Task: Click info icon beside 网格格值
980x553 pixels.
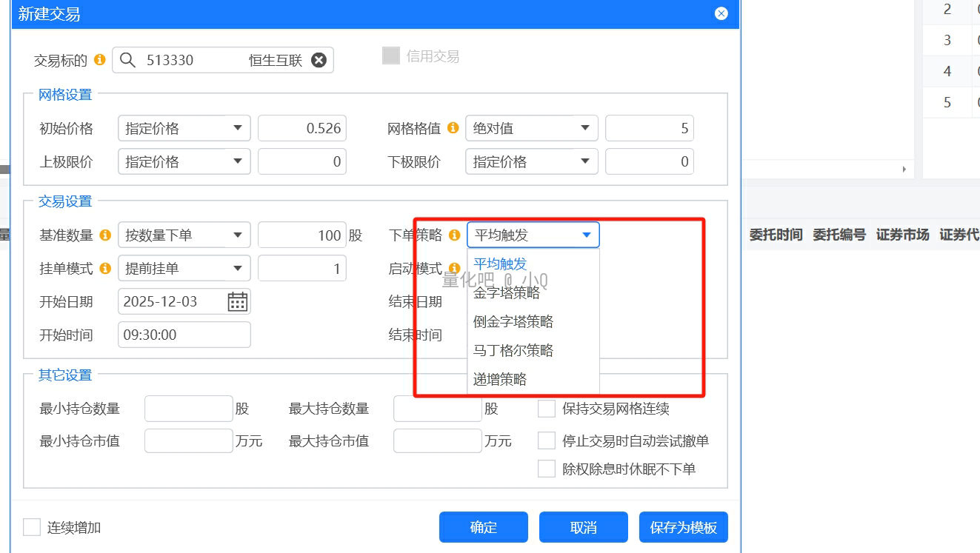Action: tap(453, 128)
